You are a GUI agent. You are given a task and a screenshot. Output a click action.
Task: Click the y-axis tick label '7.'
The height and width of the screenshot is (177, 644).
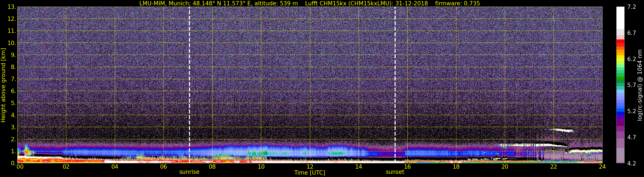pyautogui.click(x=13, y=79)
